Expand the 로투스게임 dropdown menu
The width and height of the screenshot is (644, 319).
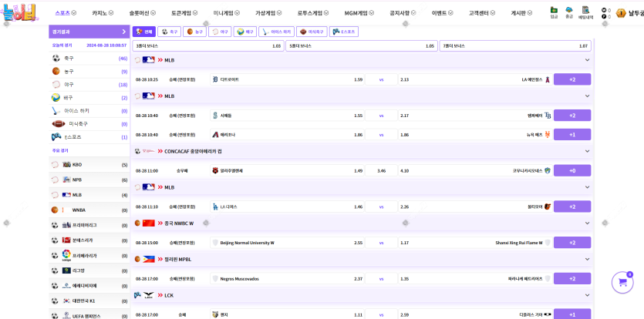pyautogui.click(x=312, y=13)
